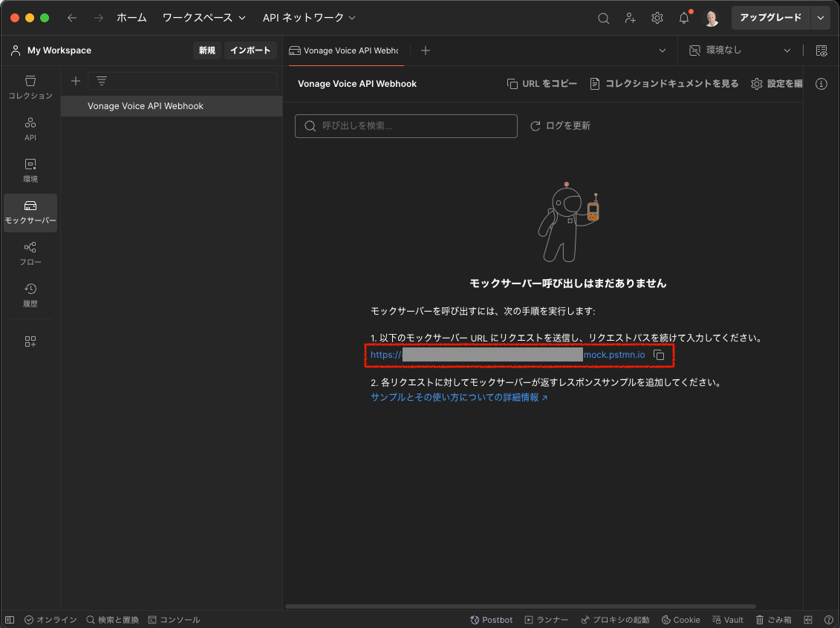Click the Upgrade (アップグレード) button
The height and width of the screenshot is (628, 840).
tap(771, 19)
